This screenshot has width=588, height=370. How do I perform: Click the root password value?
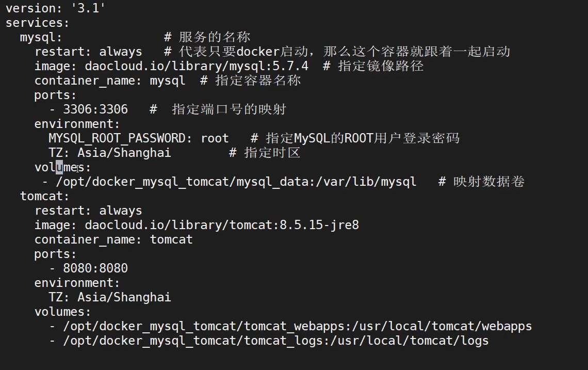point(215,138)
